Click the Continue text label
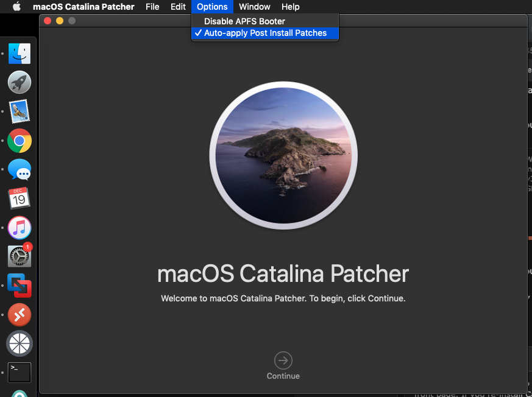The width and height of the screenshot is (532, 397). pos(283,376)
